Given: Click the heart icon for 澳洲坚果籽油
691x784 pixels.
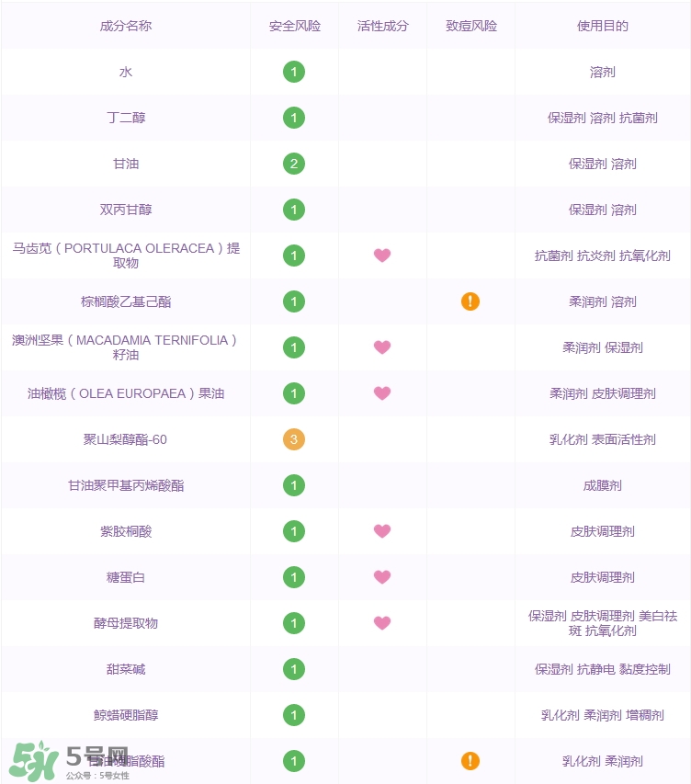Looking at the screenshot, I should click(382, 347).
